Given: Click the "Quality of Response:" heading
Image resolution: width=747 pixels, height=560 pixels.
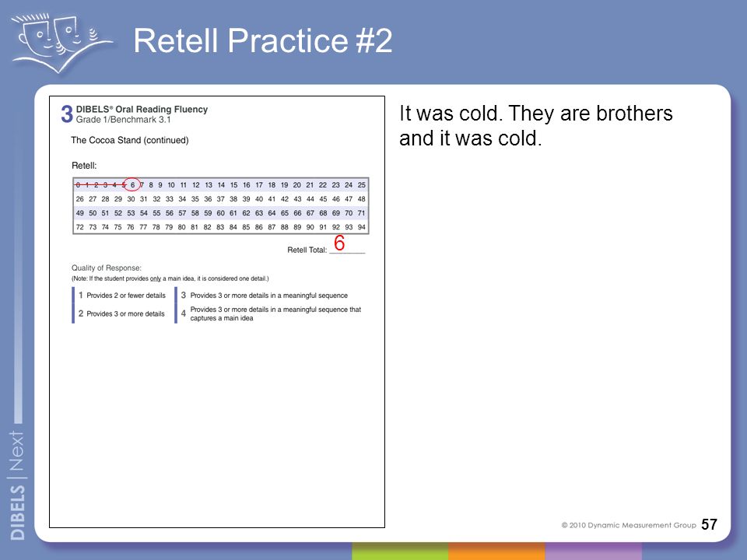Looking at the screenshot, I should tap(107, 268).
